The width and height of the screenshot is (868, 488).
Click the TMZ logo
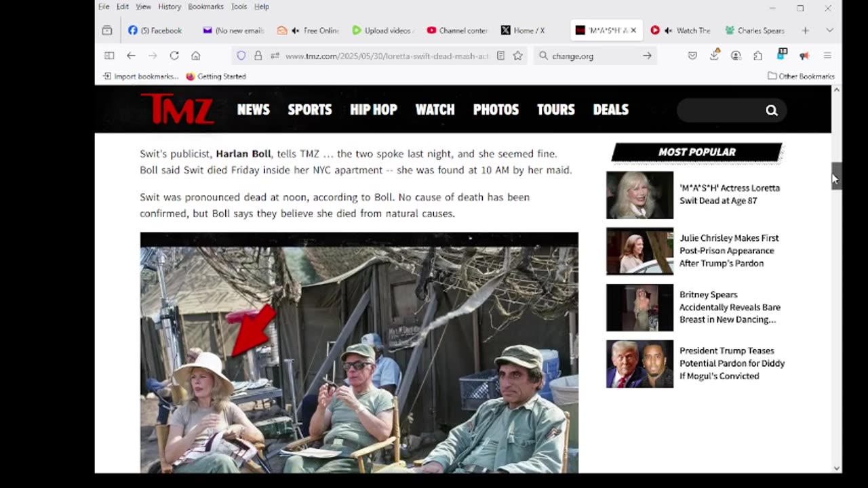click(x=178, y=109)
